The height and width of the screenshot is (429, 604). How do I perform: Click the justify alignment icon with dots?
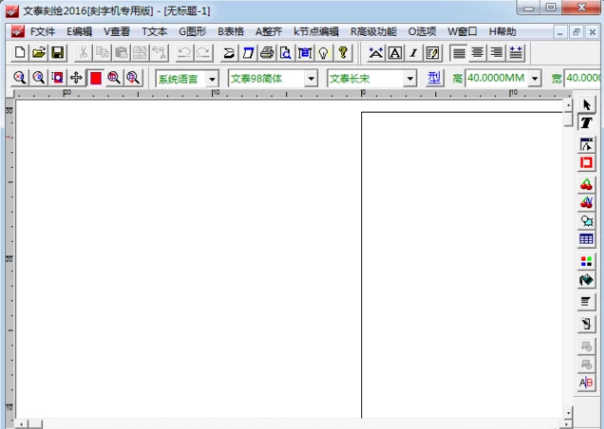click(x=515, y=52)
